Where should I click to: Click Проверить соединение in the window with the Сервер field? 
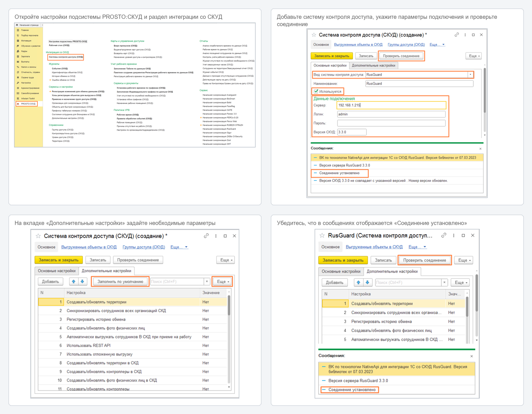(x=401, y=56)
